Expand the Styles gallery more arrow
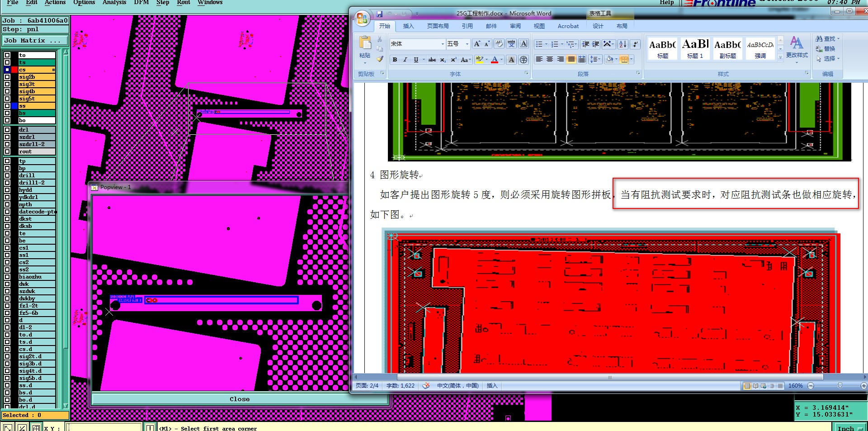Image resolution: width=868 pixels, height=431 pixels. click(x=780, y=57)
